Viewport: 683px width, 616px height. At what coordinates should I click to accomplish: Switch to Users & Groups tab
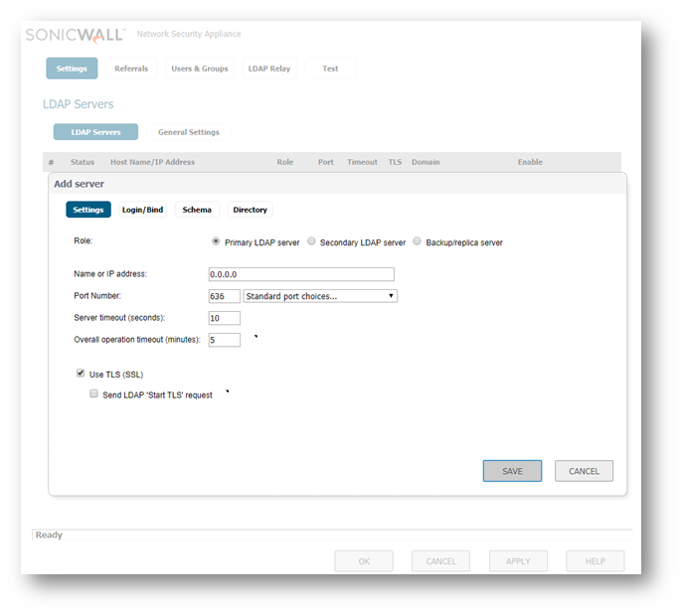coord(200,69)
